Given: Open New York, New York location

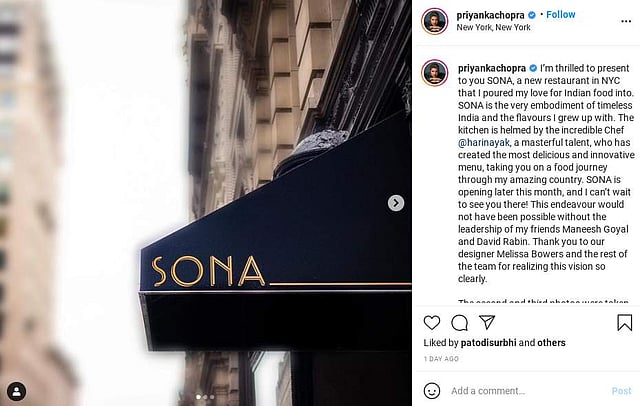Looking at the screenshot, I should click(x=493, y=27).
